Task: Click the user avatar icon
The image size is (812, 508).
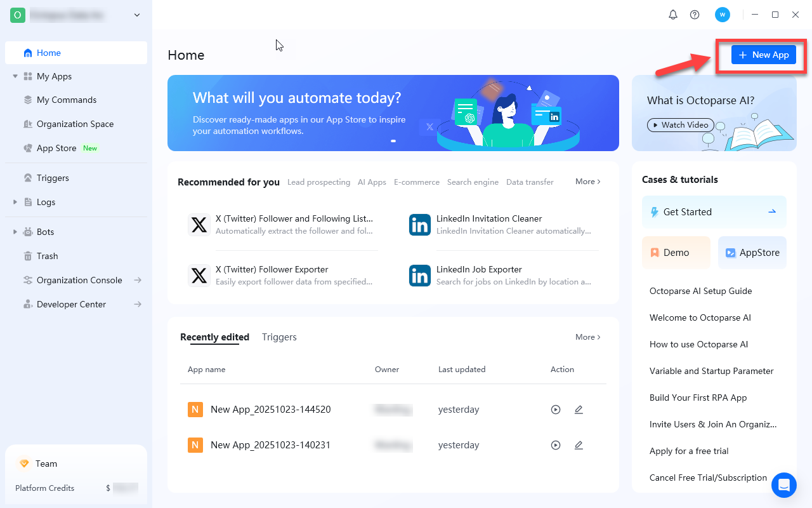Action: [722, 15]
